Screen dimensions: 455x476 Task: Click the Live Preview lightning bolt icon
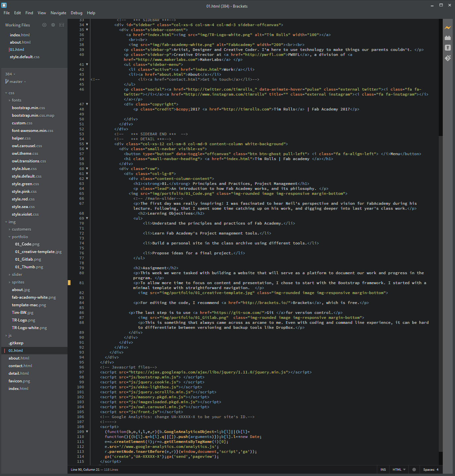pyautogui.click(x=448, y=28)
